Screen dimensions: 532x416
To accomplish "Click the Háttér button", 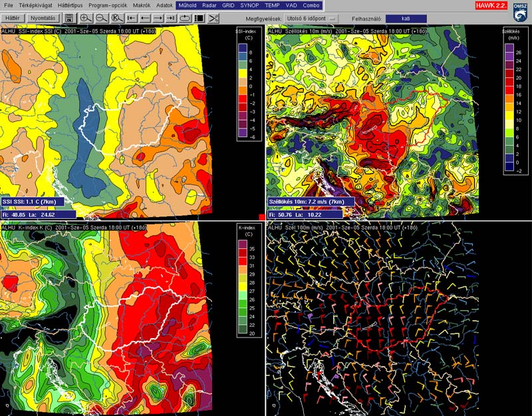I will pyautogui.click(x=12, y=18).
